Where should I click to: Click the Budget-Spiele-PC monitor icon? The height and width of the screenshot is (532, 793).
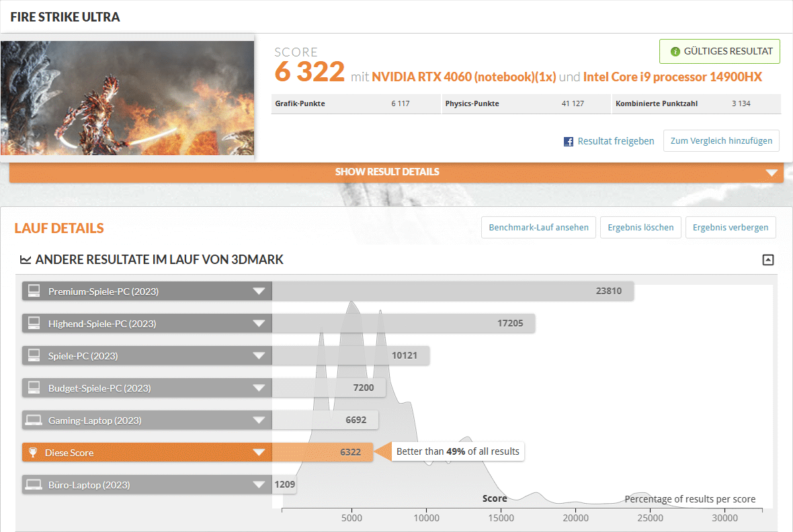33,388
